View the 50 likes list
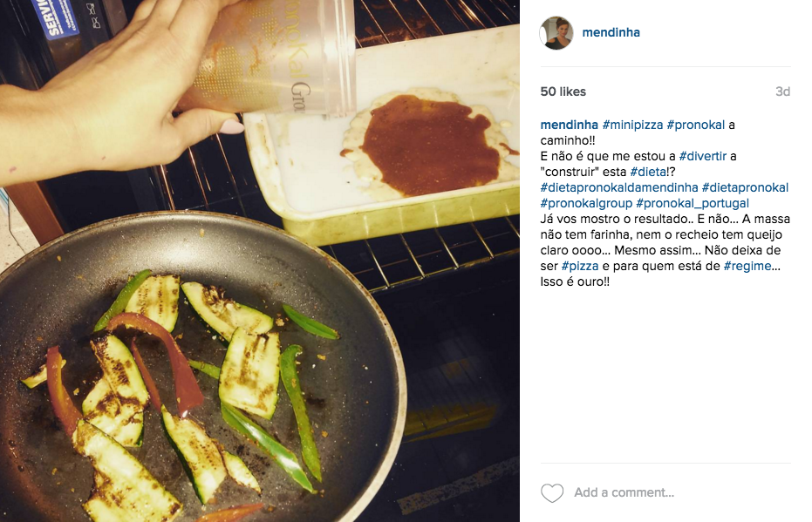The height and width of the screenshot is (522, 812). point(563,92)
